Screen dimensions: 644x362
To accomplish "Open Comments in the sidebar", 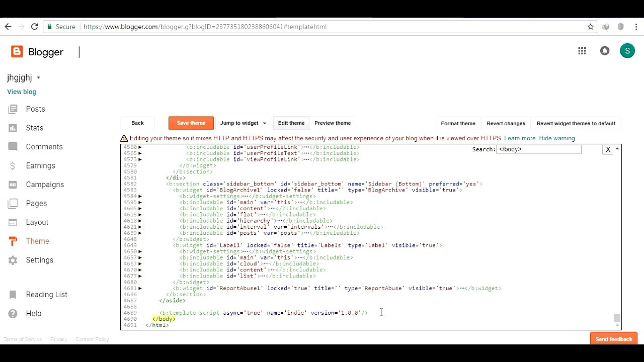I will click(44, 147).
